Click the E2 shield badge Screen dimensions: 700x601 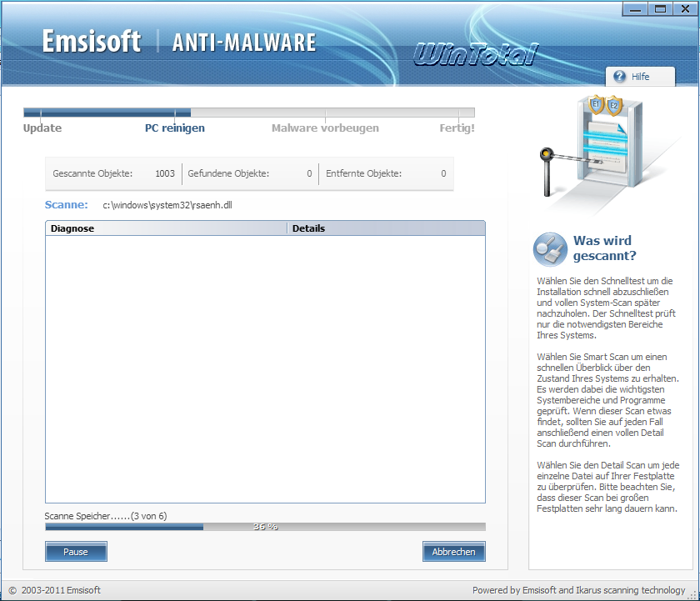[614, 105]
